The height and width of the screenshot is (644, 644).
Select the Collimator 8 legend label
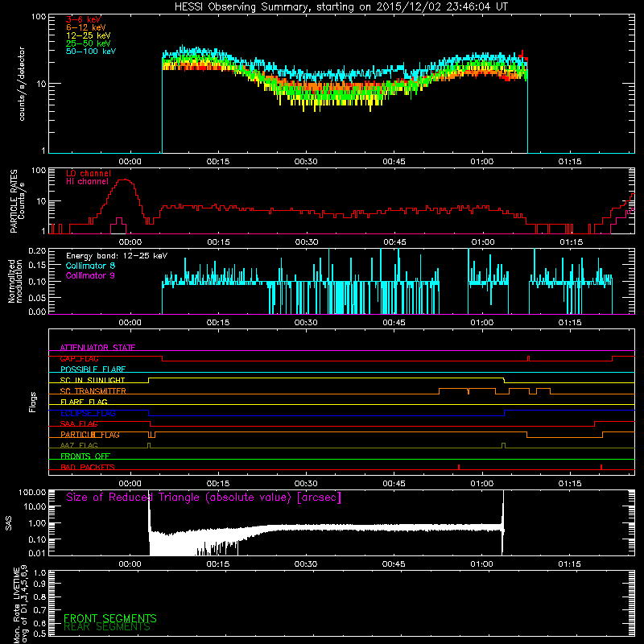pyautogui.click(x=90, y=266)
